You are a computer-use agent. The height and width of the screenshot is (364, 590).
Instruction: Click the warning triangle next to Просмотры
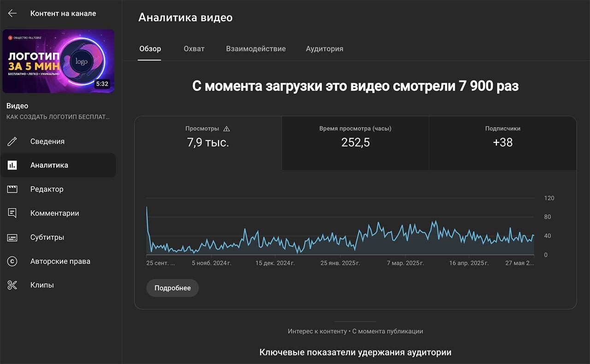(226, 129)
